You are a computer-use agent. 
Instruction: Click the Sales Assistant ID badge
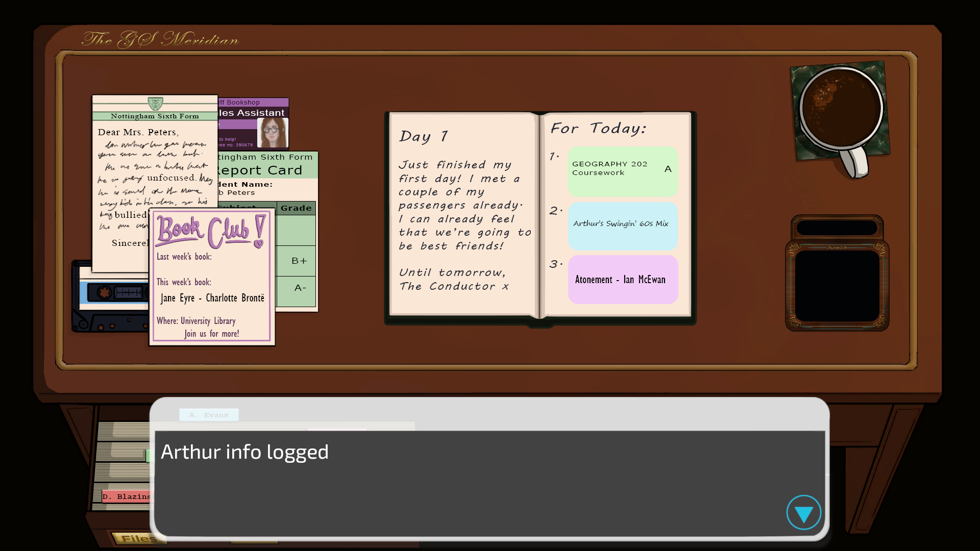(x=245, y=120)
